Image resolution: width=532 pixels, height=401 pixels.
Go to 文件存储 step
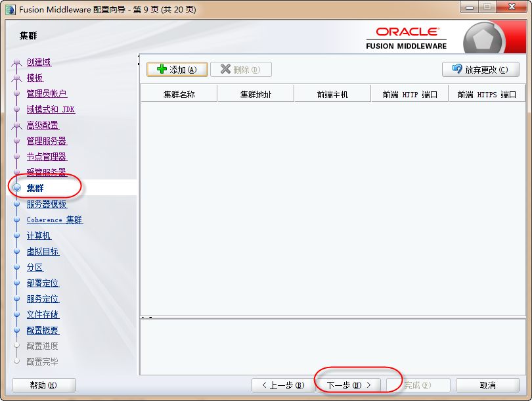(43, 314)
